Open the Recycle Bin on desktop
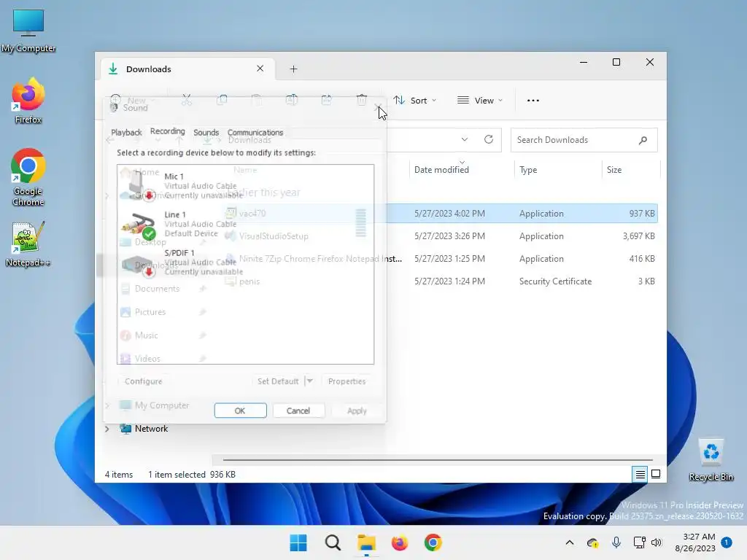Viewport: 747px width, 560px height. pos(711,460)
